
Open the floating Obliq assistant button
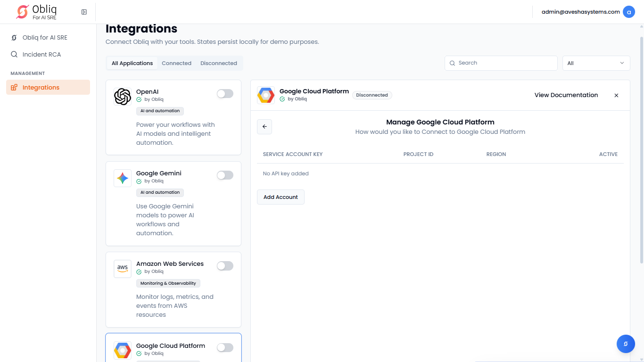point(626,344)
